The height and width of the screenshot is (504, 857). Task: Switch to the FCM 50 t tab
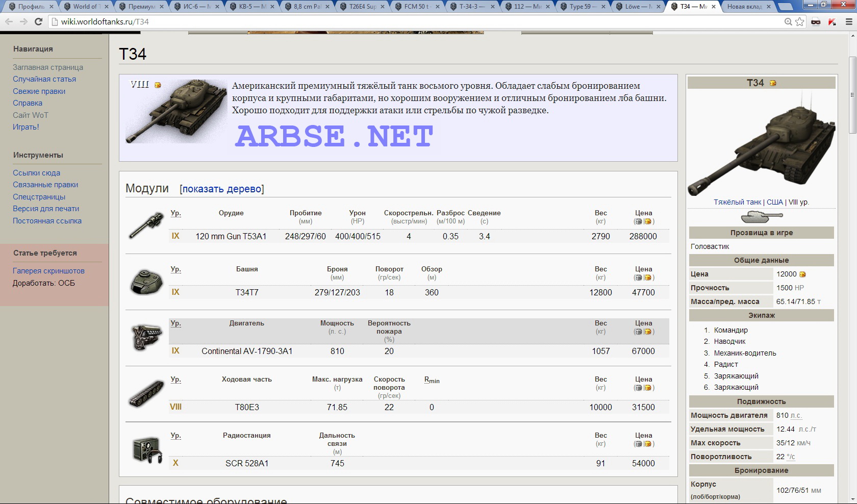pyautogui.click(x=418, y=7)
